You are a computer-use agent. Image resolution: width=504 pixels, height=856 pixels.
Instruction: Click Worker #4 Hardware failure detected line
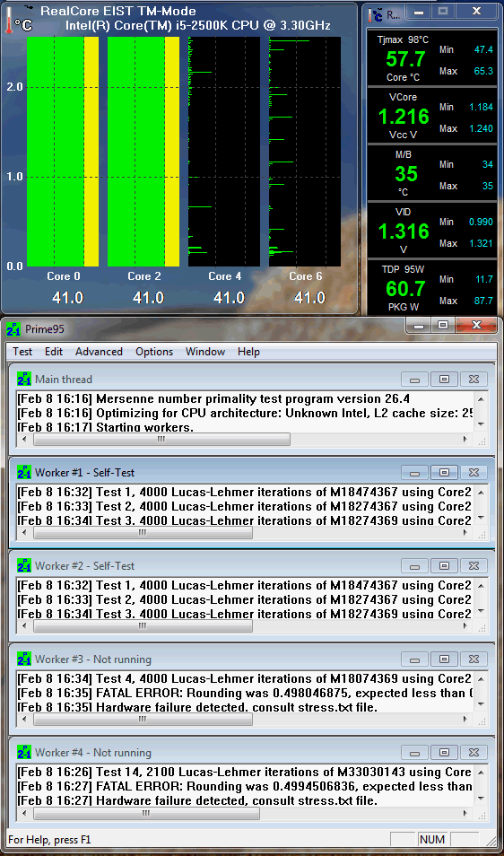tap(197, 801)
